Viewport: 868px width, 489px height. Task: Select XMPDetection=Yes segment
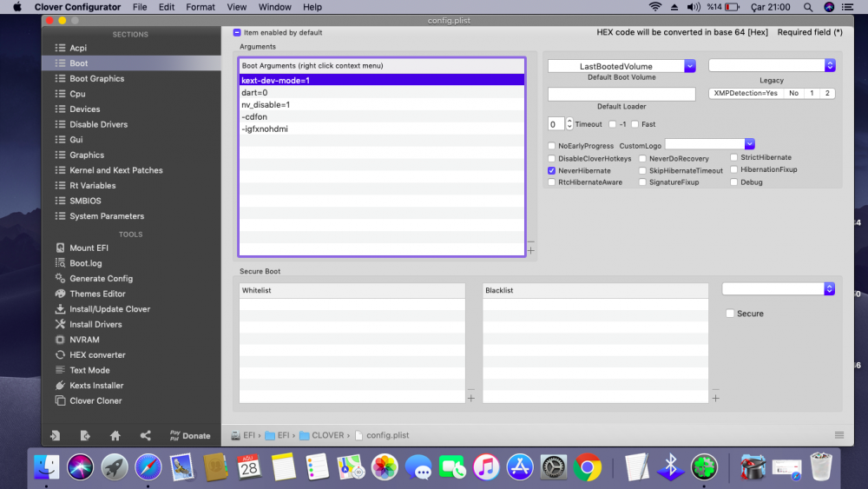746,93
